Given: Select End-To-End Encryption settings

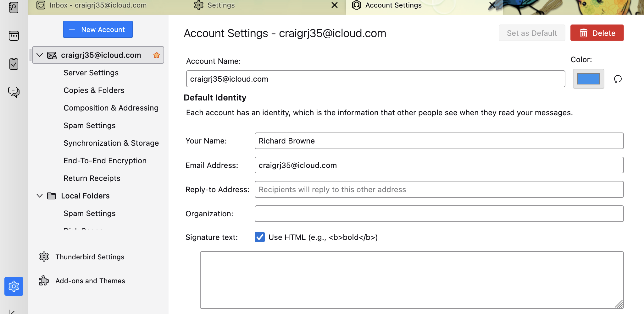Looking at the screenshot, I should 105,161.
